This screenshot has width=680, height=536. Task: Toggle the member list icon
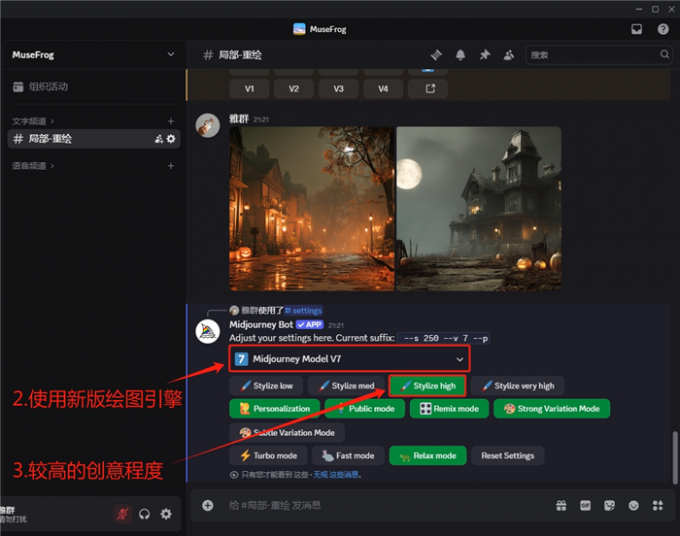pos(509,55)
